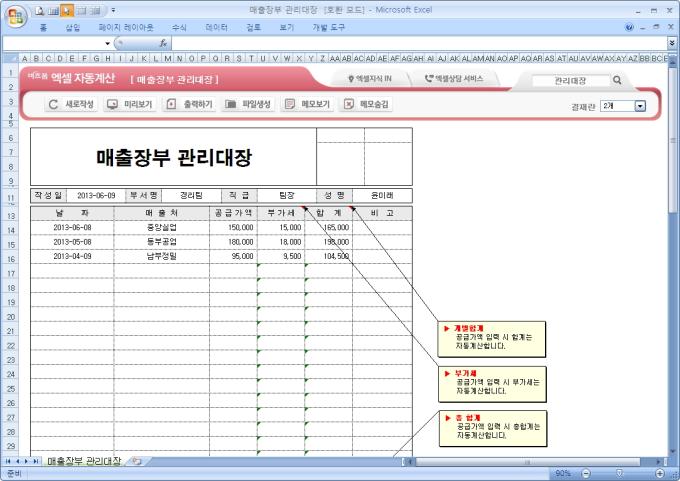Select the date cell 2013-04-09

point(72,256)
